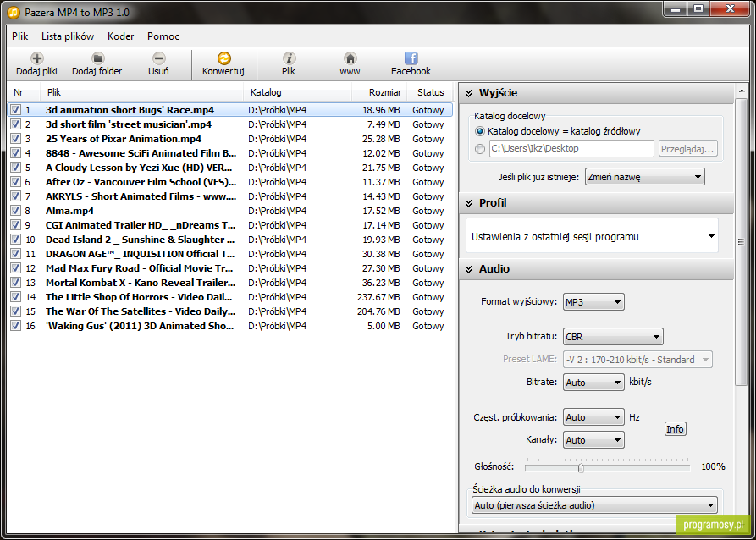Click the Dodaj pliki plus icon
Viewport: 756px width, 540px height.
[x=36, y=58]
